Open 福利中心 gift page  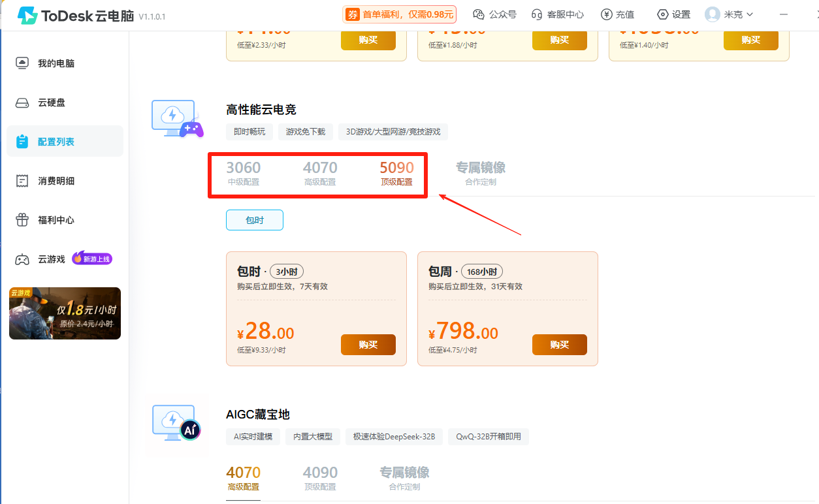(65, 220)
